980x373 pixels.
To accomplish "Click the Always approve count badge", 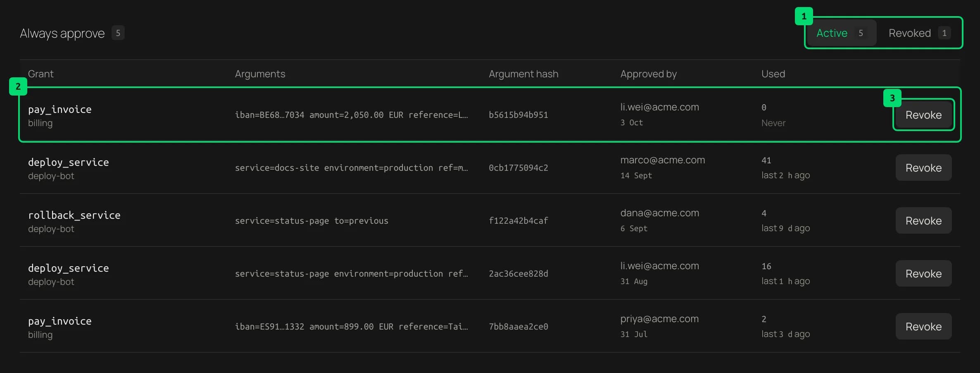I will click(118, 33).
